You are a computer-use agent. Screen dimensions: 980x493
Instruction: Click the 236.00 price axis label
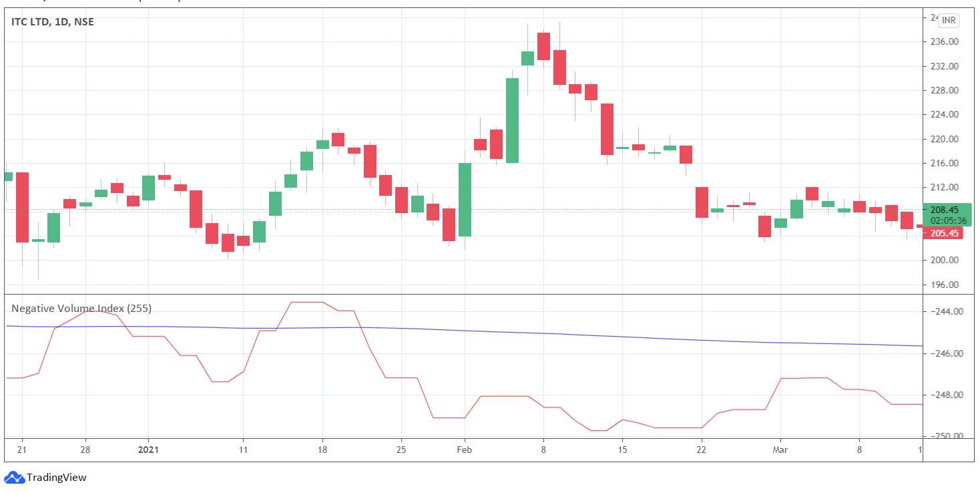944,42
